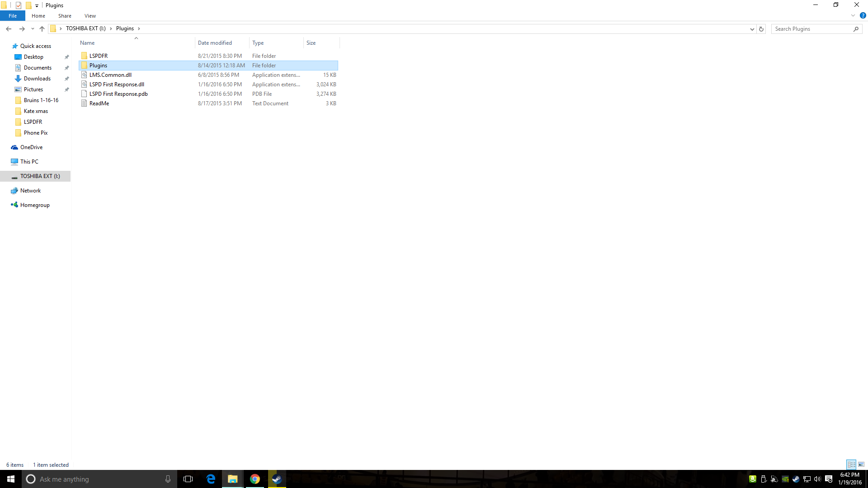Select Downloads in Quick access
868x488 pixels.
(x=37, y=79)
